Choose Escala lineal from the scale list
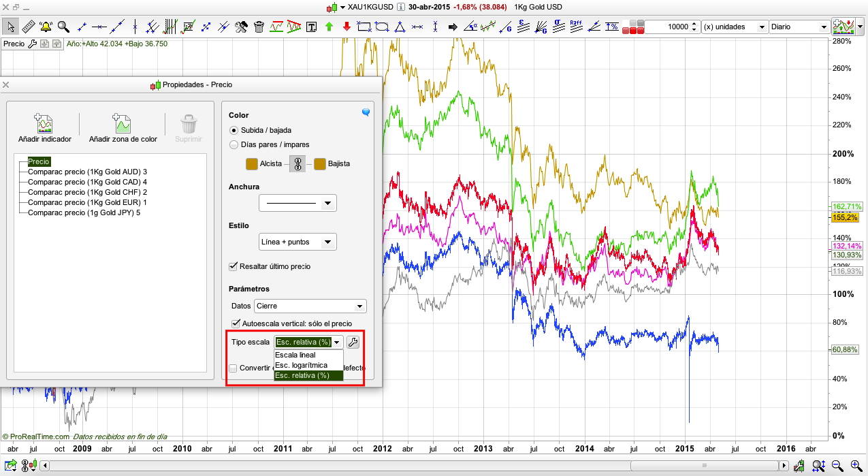Image resolution: width=868 pixels, height=476 pixels. [295, 355]
